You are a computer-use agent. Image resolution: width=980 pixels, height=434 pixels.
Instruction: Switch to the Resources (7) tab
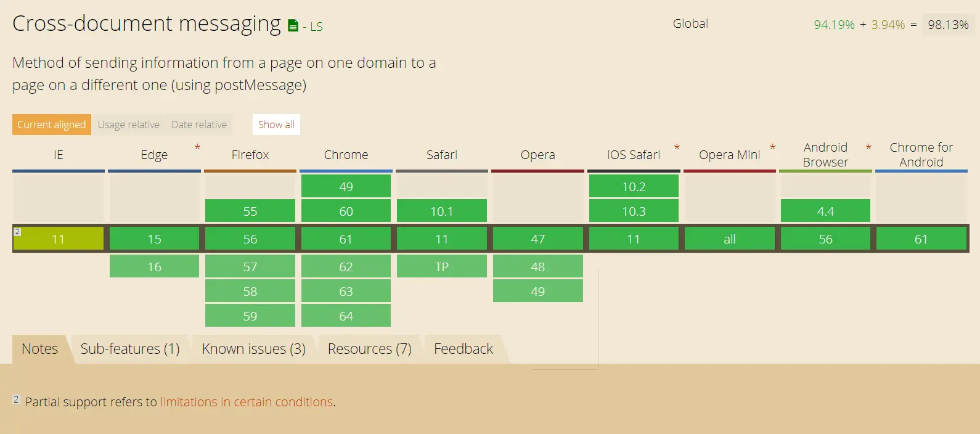coord(370,349)
